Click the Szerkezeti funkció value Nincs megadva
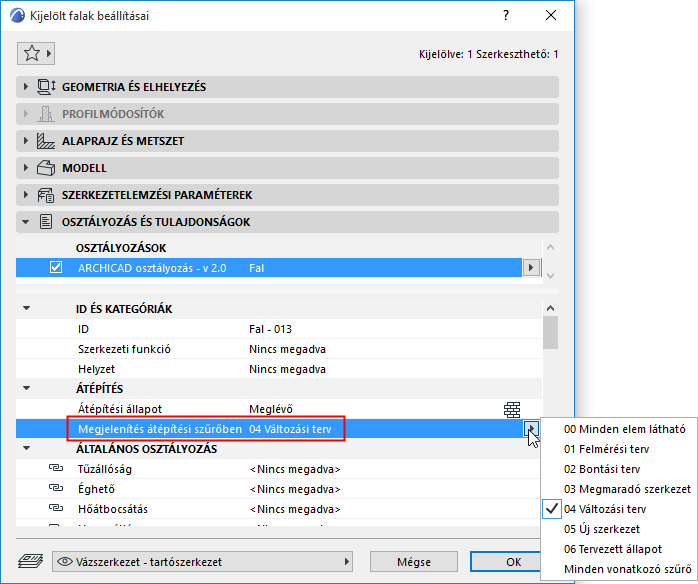The width and height of the screenshot is (698, 584). [x=287, y=349]
